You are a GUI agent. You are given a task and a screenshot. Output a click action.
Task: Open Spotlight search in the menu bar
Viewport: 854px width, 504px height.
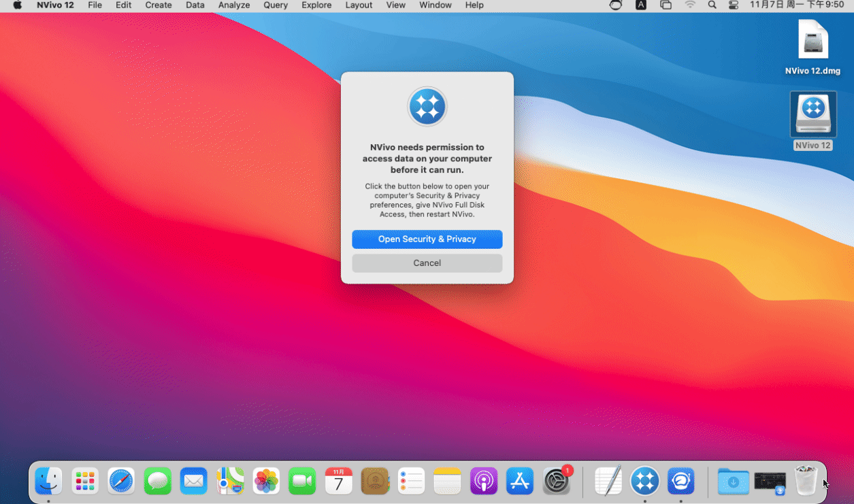click(712, 5)
